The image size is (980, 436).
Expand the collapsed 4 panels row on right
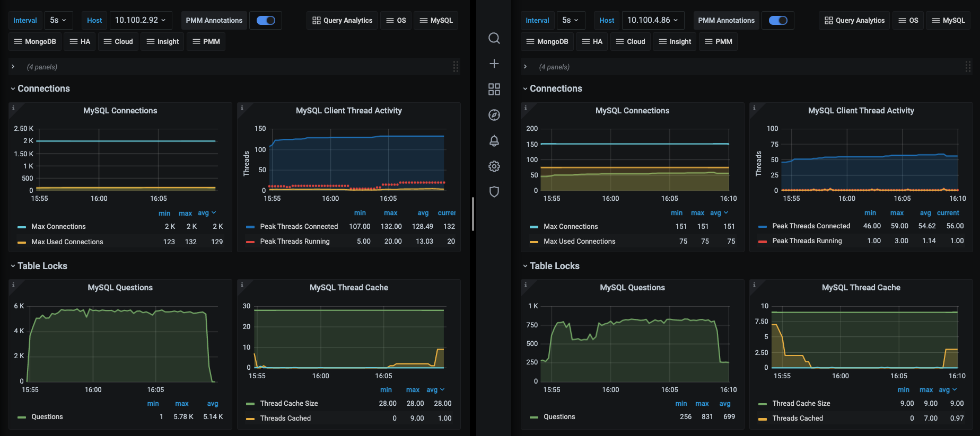point(526,67)
